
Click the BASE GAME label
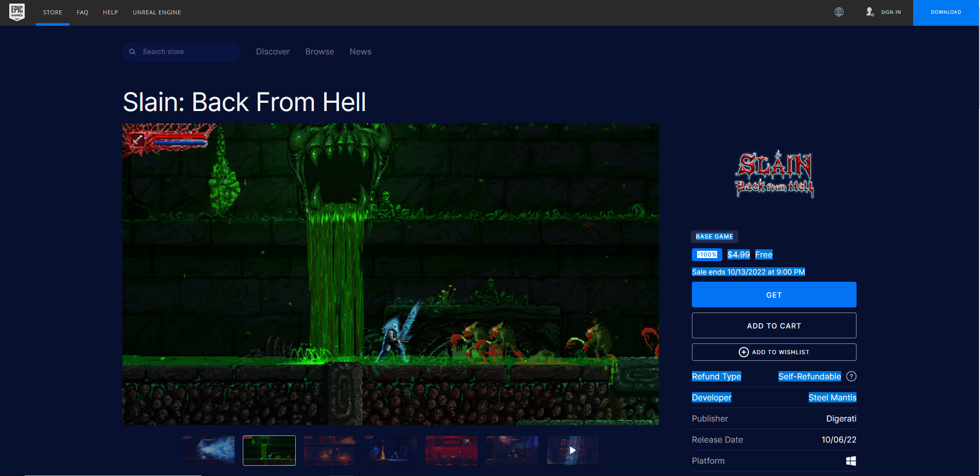click(714, 236)
